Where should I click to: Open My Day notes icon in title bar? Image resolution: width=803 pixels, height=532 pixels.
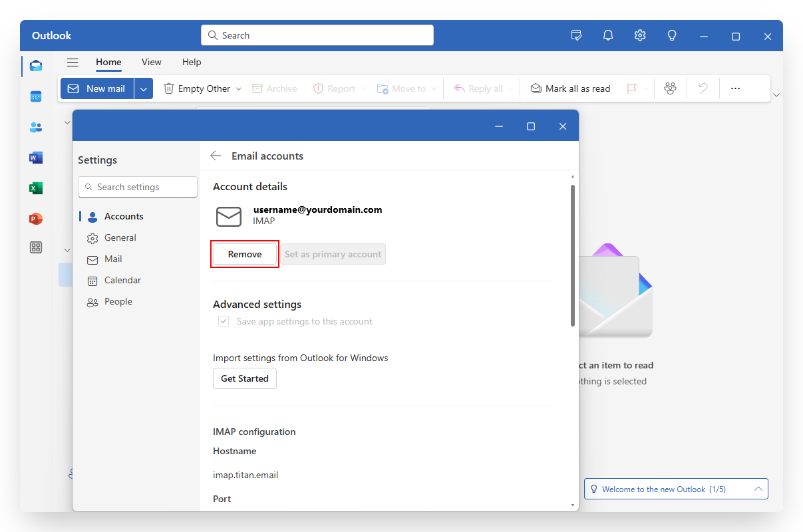577,35
